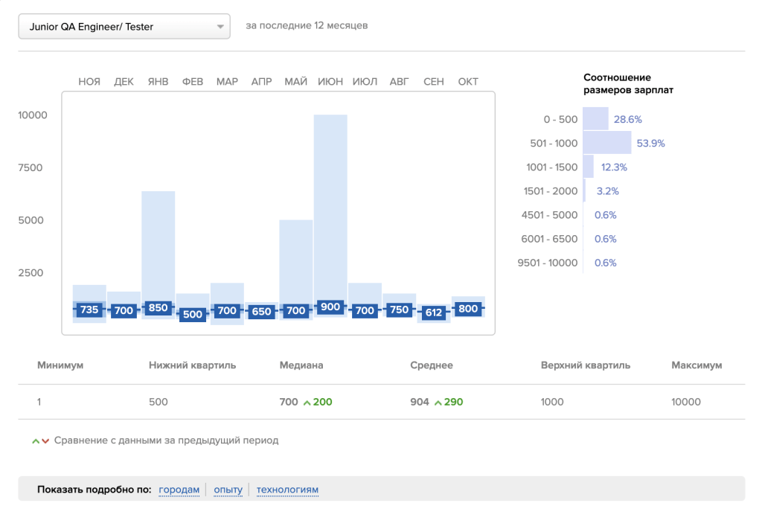Click the red down arrow in legend

[x=45, y=440]
